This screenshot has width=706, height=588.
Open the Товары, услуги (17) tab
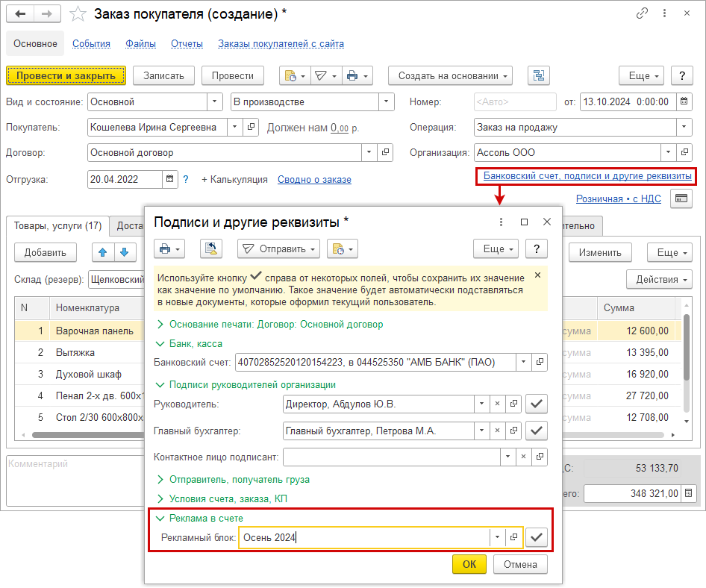point(57,226)
